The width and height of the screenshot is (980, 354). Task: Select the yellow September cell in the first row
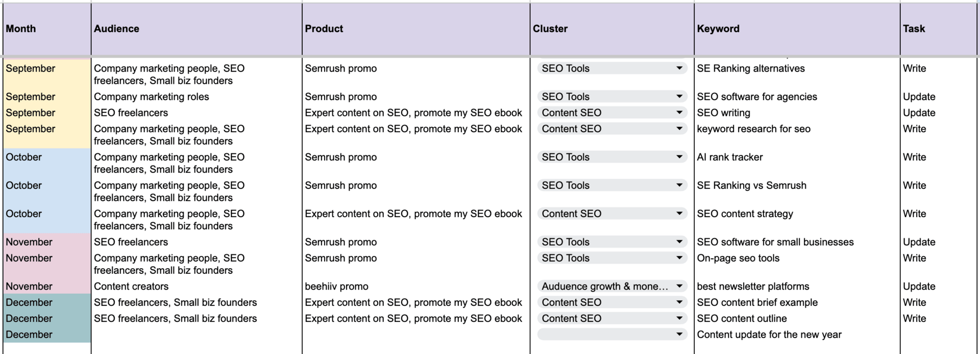(x=46, y=74)
